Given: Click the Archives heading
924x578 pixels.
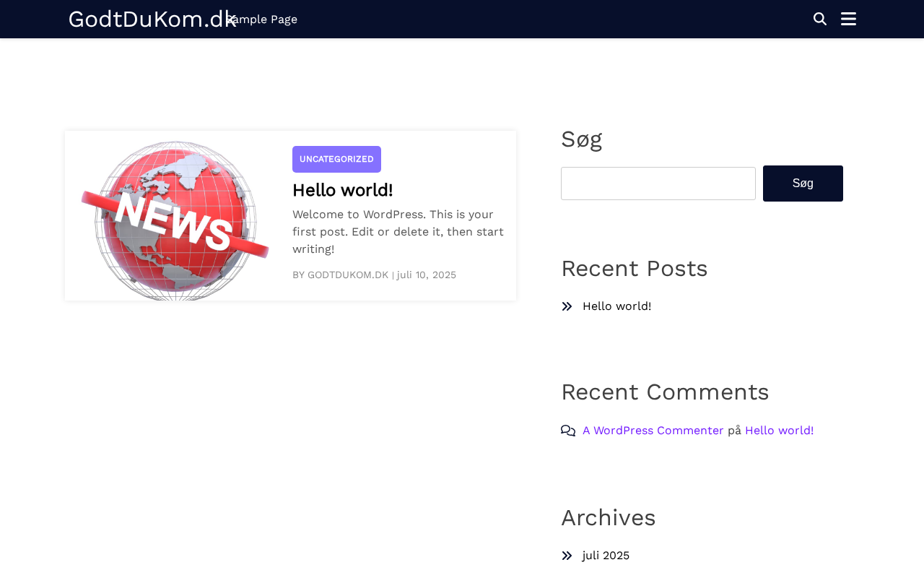Looking at the screenshot, I should pos(609,517).
